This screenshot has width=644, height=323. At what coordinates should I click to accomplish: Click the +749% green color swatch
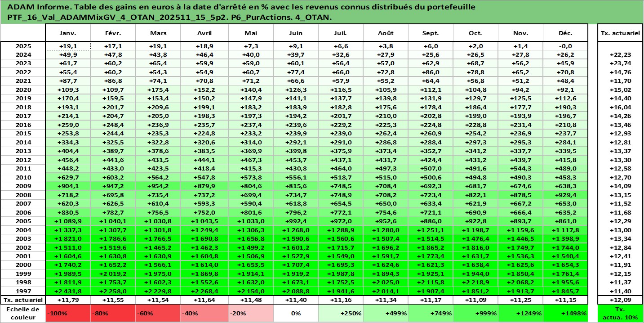431,313
